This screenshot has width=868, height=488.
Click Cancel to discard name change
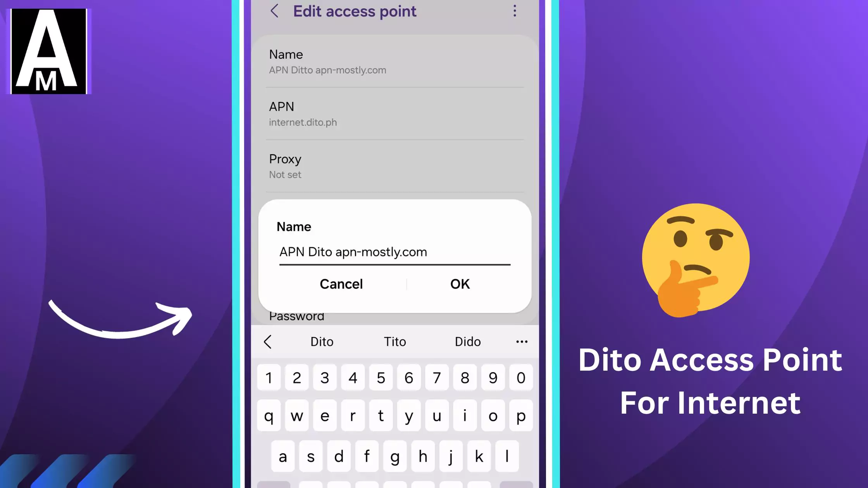pos(341,284)
